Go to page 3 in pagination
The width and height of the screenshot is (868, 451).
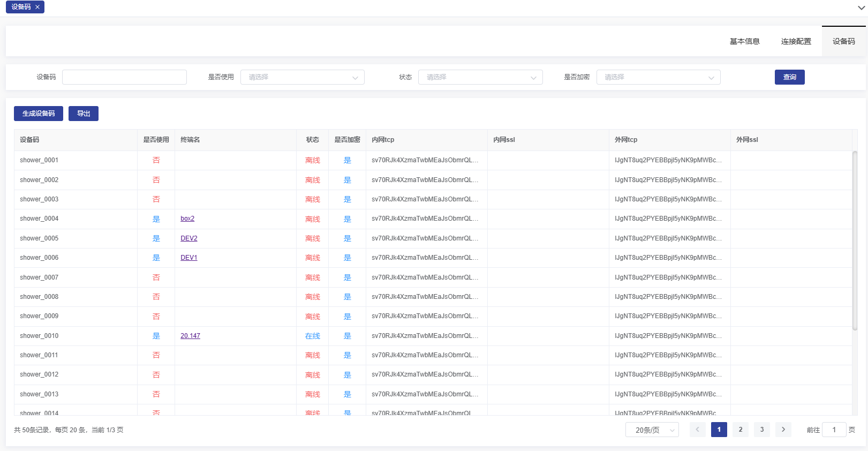point(761,430)
